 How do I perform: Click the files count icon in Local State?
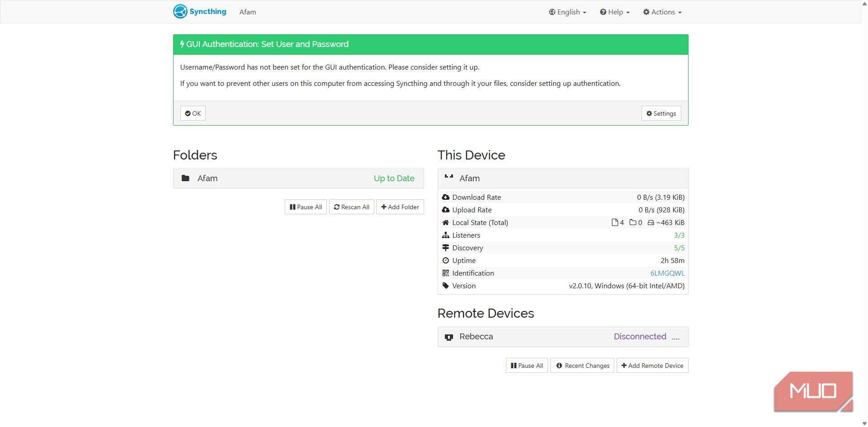coord(615,222)
